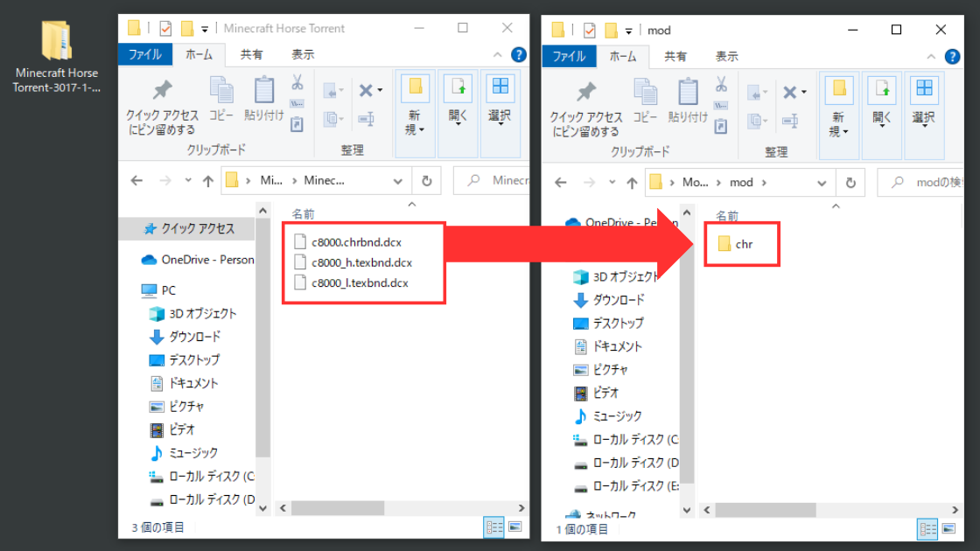Click the blue Help question mark button
The height and width of the screenshot is (551, 980).
[x=519, y=54]
